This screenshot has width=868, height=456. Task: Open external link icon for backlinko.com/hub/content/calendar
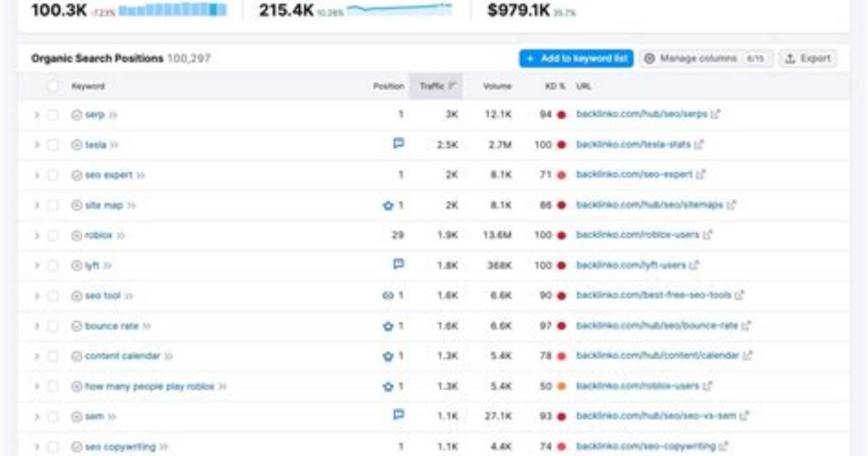click(x=748, y=356)
